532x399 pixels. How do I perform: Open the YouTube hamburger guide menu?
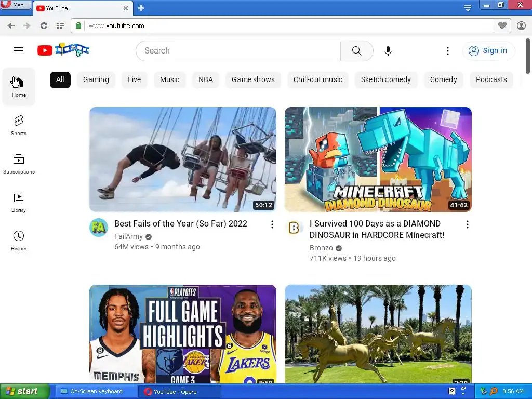(x=19, y=50)
